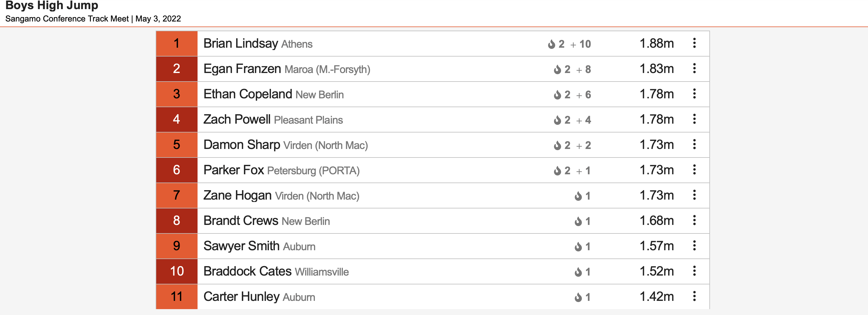The width and height of the screenshot is (868, 315).
Task: Click flame icon in Sawyer Smith row
Action: 578,247
